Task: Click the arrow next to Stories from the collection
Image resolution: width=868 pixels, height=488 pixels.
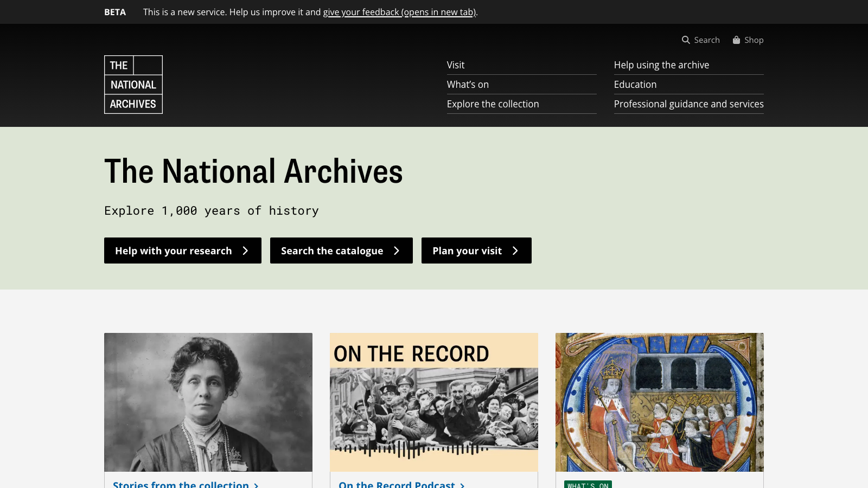Action: [x=255, y=485]
